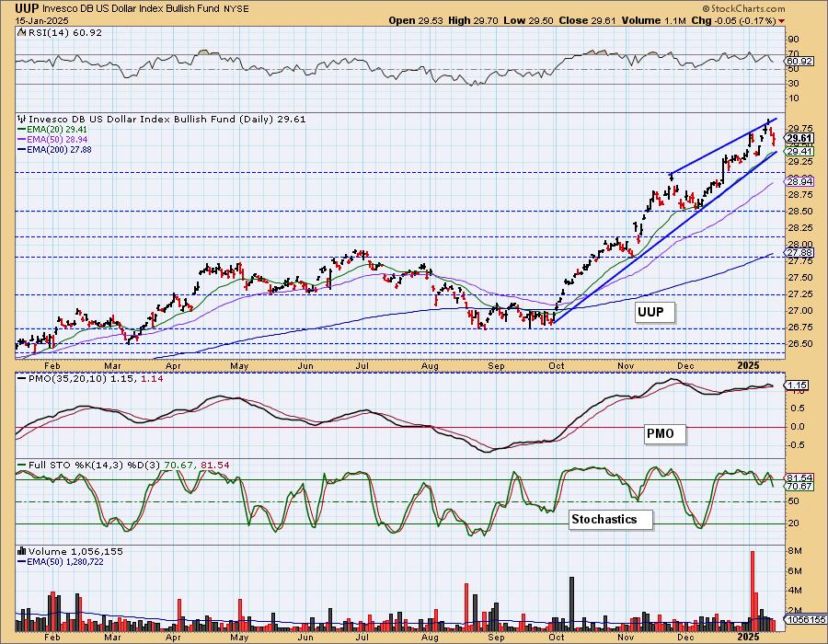Click the green Full STO legend line sample

pos(22,465)
